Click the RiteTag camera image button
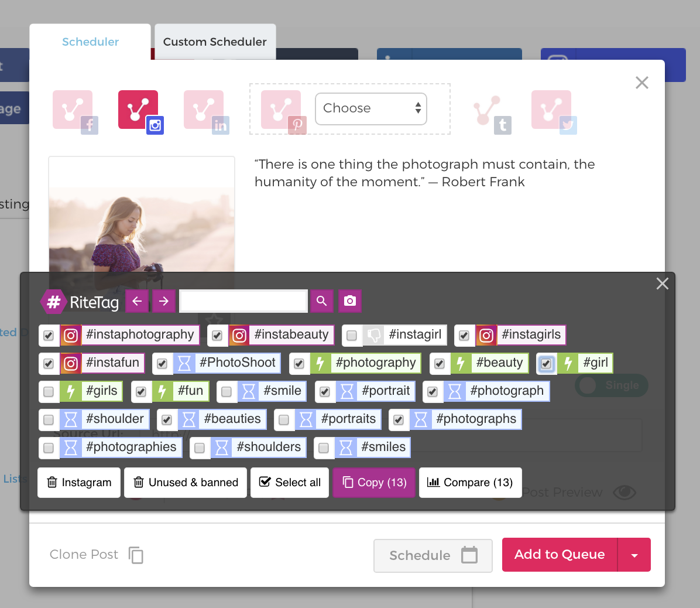The height and width of the screenshot is (608, 700). (350, 301)
